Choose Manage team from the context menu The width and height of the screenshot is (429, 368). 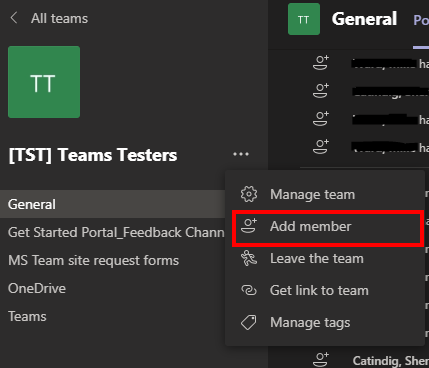click(325, 194)
